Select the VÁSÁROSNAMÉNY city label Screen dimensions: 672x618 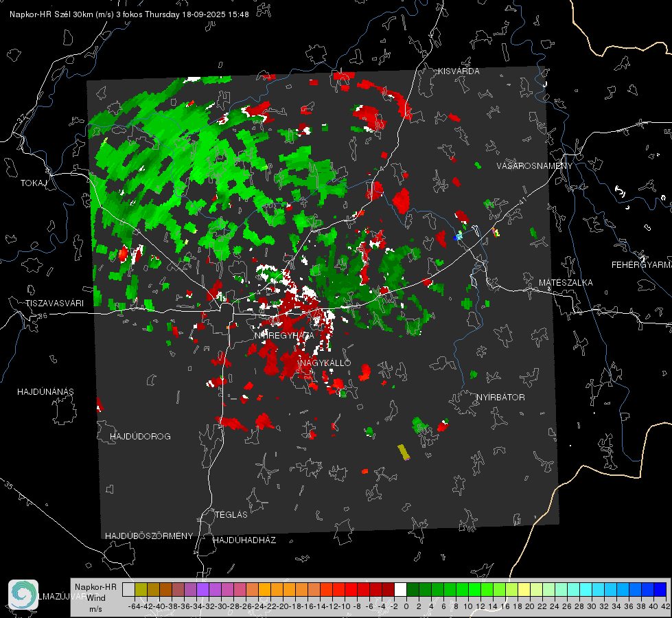point(535,166)
